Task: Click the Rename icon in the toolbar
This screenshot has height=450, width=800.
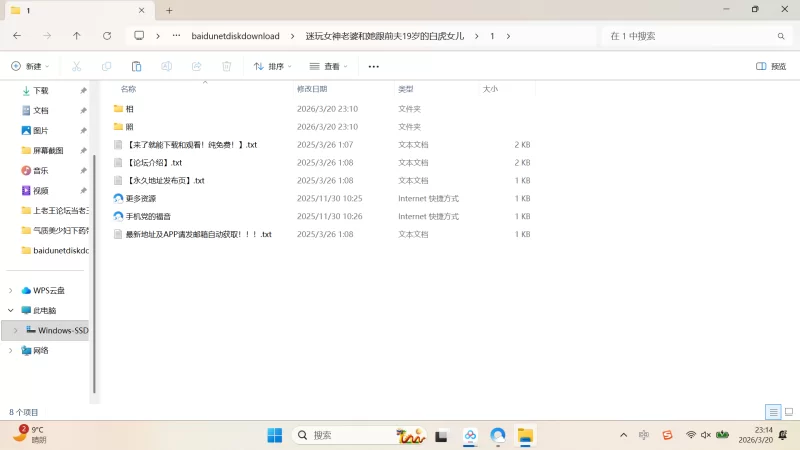Action: [x=167, y=66]
